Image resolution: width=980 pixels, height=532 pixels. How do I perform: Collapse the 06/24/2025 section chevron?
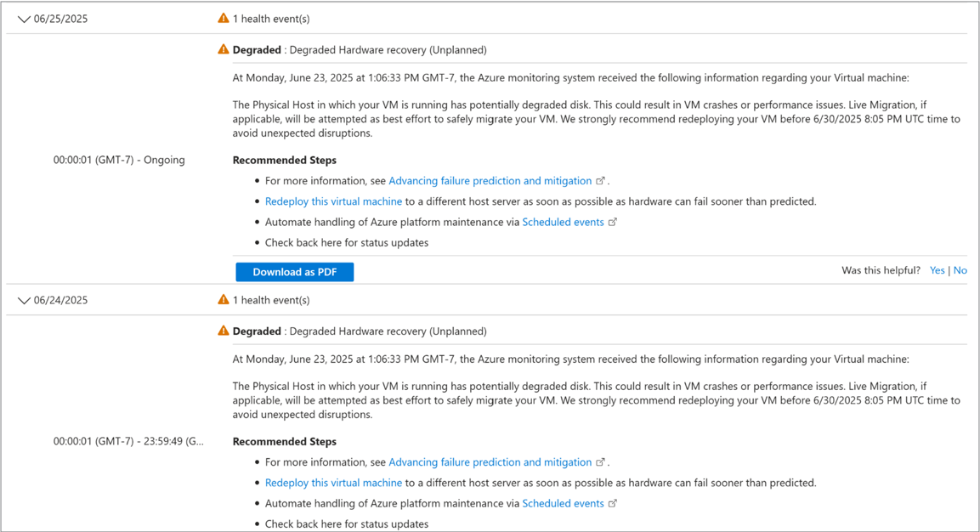pyautogui.click(x=24, y=300)
